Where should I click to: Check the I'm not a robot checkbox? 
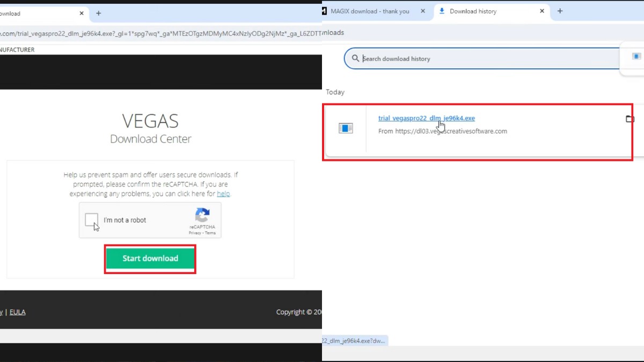click(x=92, y=220)
